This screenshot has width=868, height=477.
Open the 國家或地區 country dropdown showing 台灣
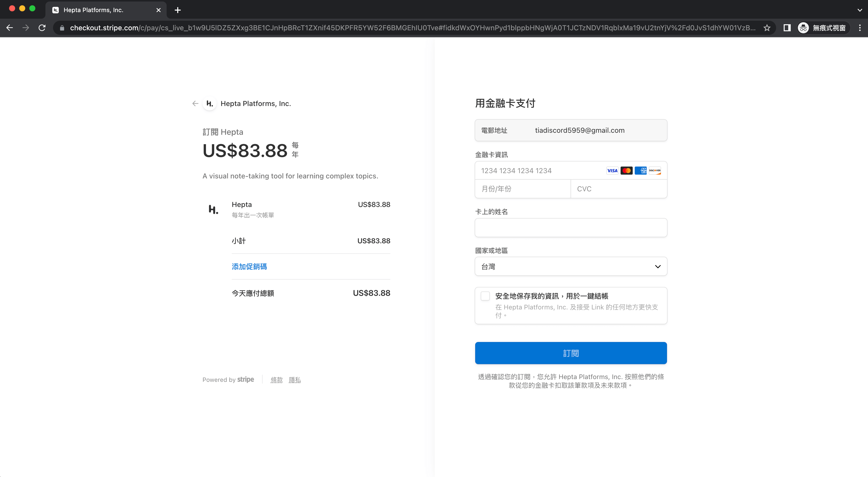[571, 266]
